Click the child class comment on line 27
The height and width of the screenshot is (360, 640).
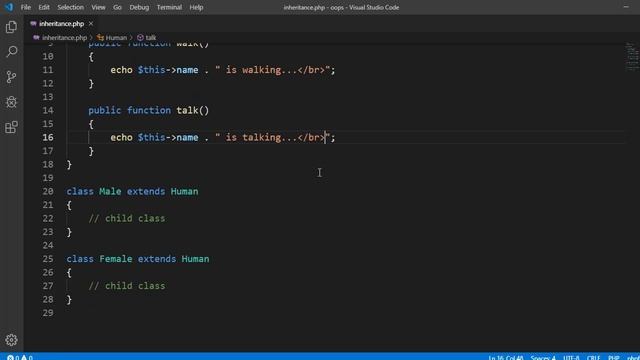(x=127, y=286)
